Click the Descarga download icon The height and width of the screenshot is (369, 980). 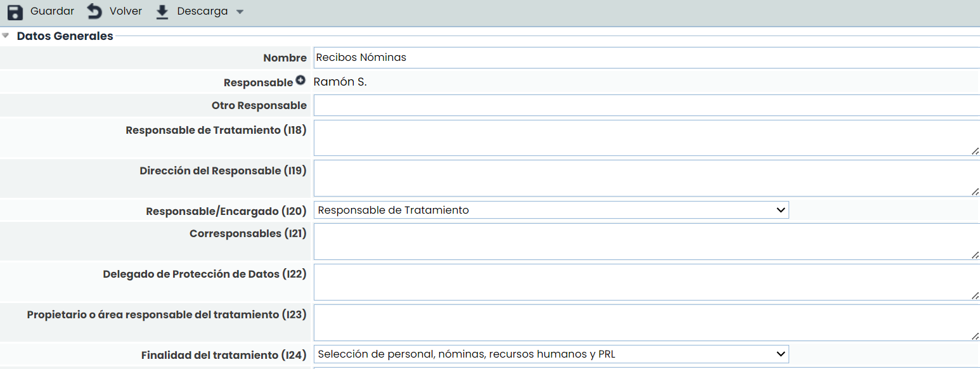pos(162,12)
